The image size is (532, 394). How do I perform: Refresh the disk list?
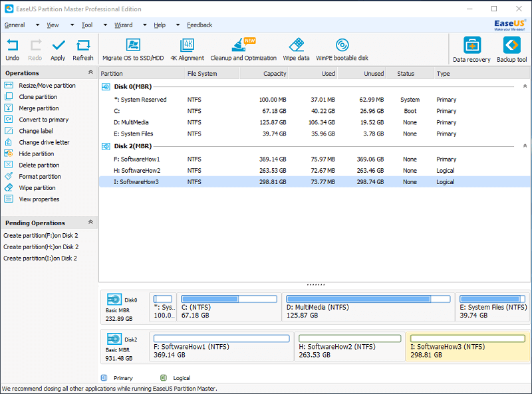83,49
